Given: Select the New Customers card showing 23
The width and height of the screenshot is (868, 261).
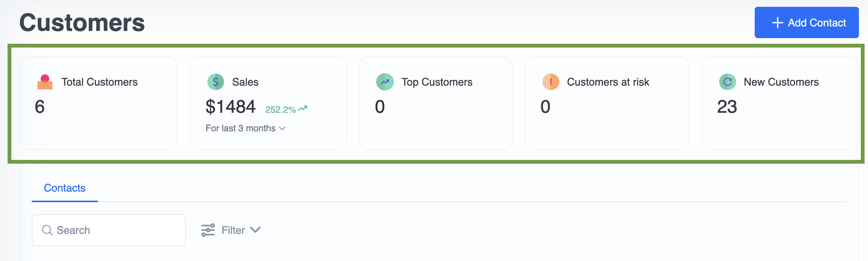Looking at the screenshot, I should point(780,103).
